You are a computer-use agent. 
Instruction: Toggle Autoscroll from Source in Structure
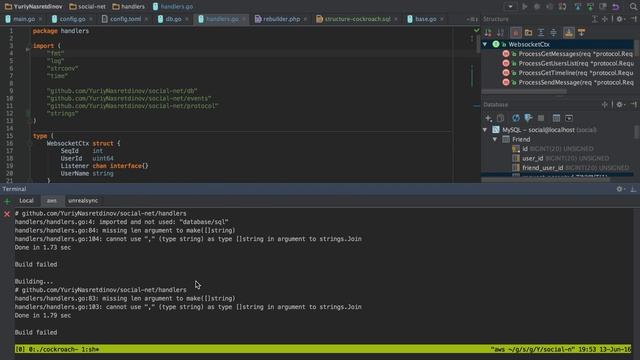point(582,33)
